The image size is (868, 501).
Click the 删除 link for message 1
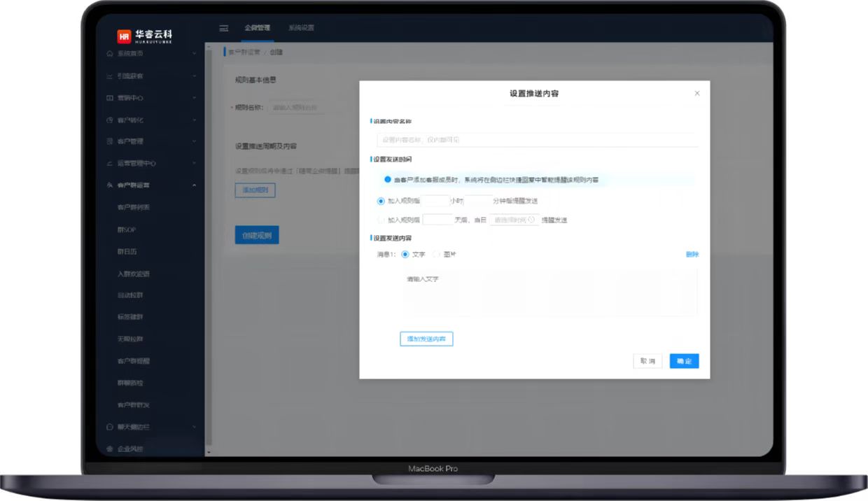tap(692, 255)
